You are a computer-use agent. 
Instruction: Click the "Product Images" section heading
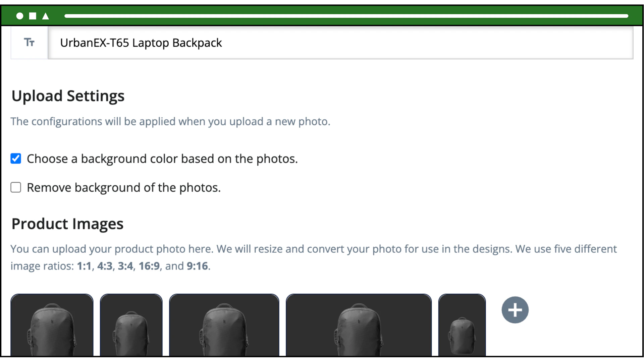coord(67,224)
